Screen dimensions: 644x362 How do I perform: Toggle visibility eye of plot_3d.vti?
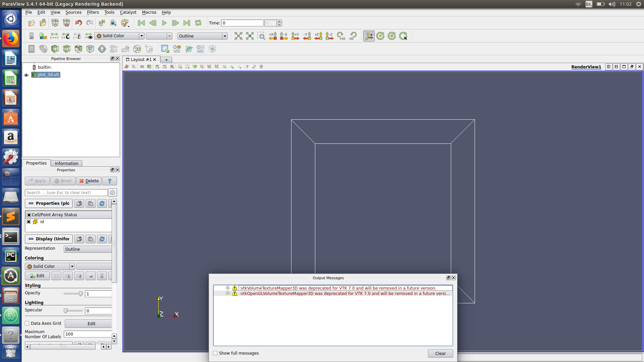(26, 75)
